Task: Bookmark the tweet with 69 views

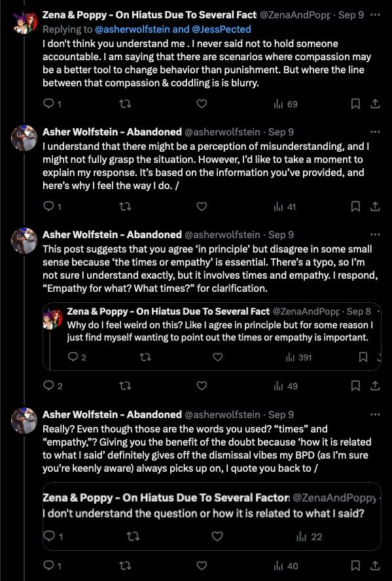Action: coord(355,104)
